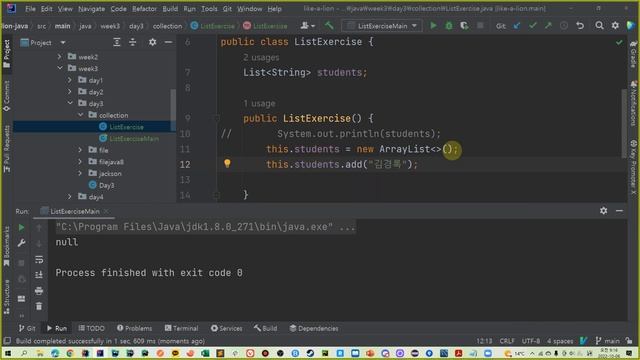Collapse All icon in Project panel
This screenshot has height=360, width=640.
pos(133,42)
